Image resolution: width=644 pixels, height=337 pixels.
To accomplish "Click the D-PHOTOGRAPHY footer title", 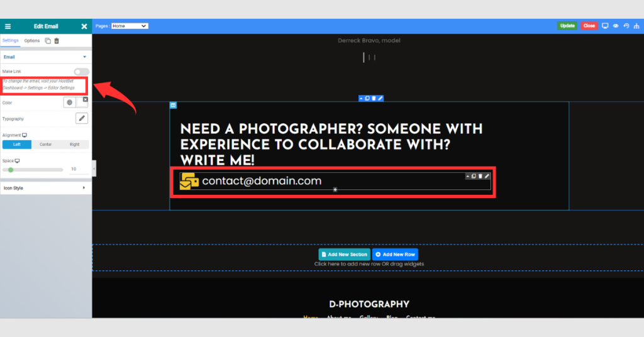I will 369,304.
